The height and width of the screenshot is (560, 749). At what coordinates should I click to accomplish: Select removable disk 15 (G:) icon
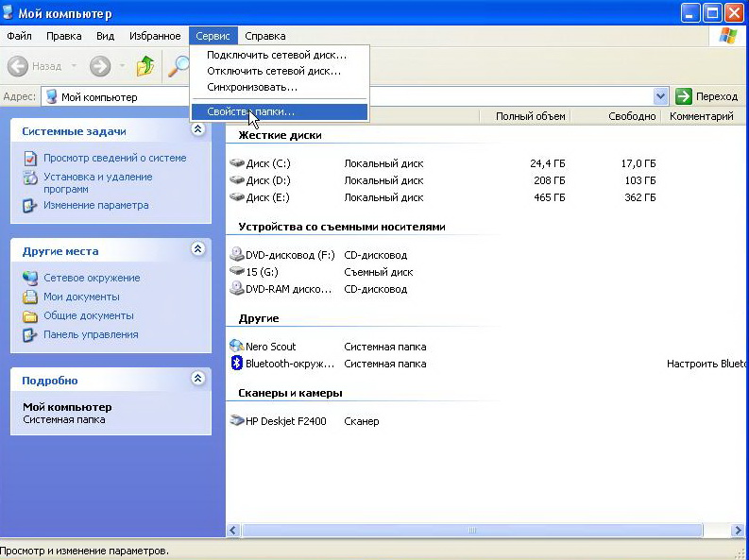point(237,272)
